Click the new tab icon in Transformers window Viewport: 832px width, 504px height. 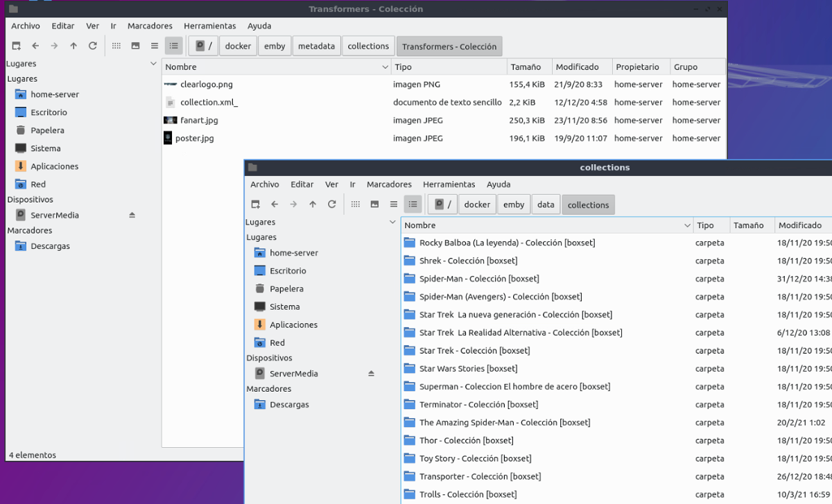tap(17, 46)
